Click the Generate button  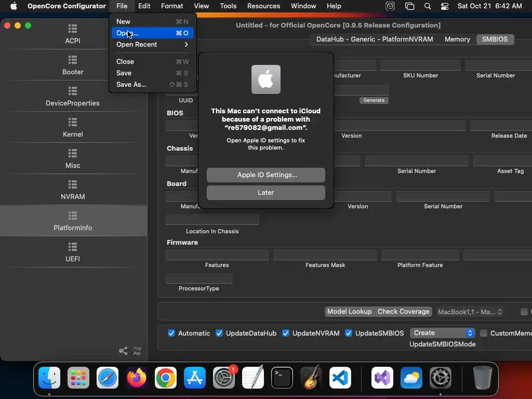[374, 100]
